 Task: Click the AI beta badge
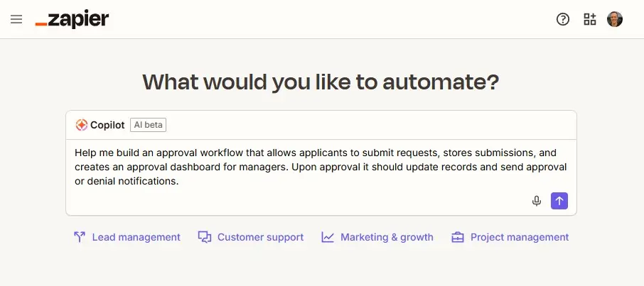(x=149, y=125)
